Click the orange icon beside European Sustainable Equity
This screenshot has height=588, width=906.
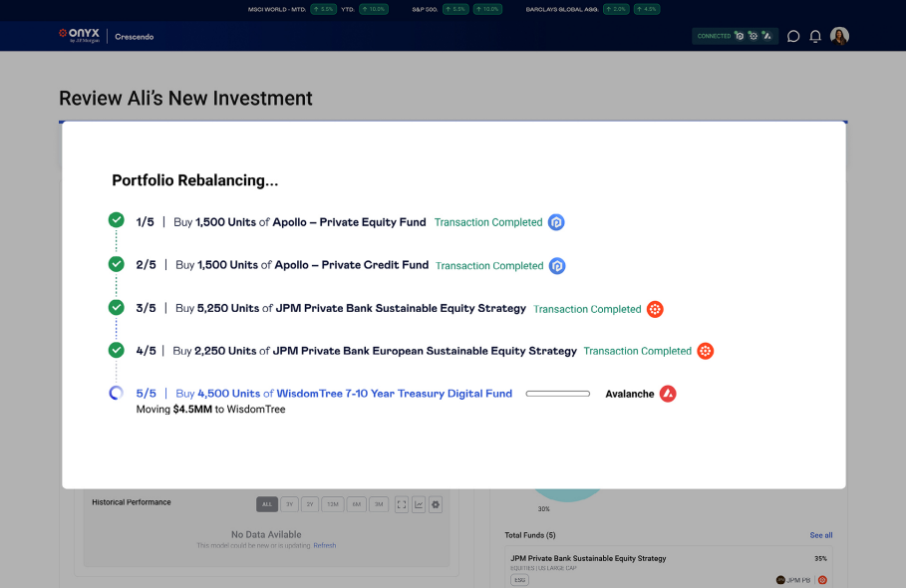[705, 351]
